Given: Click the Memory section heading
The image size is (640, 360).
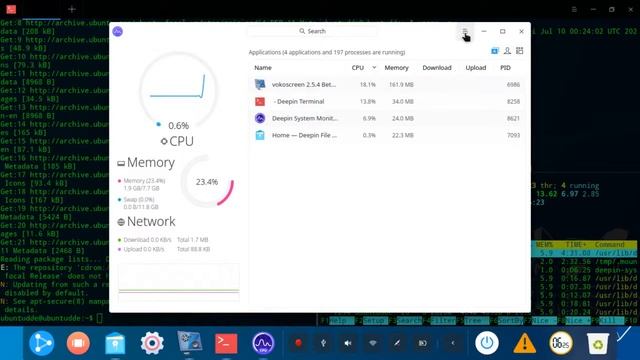Looking at the screenshot, I should click(x=147, y=162).
